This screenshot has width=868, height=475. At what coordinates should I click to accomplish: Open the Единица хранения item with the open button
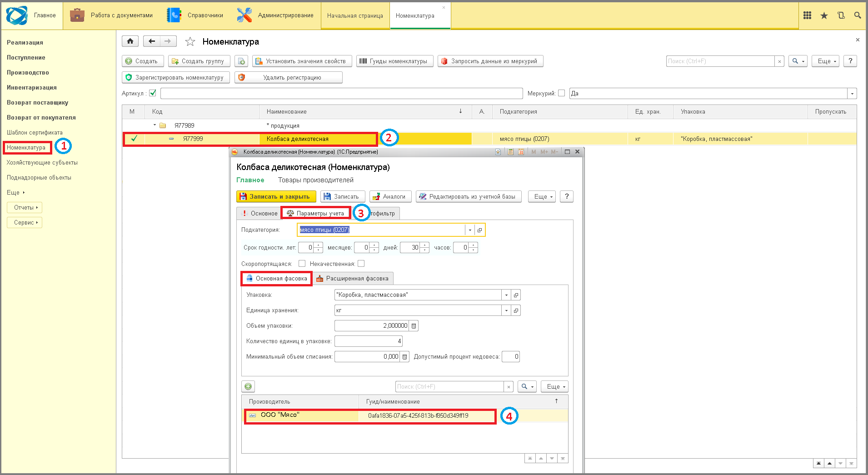coord(516,310)
